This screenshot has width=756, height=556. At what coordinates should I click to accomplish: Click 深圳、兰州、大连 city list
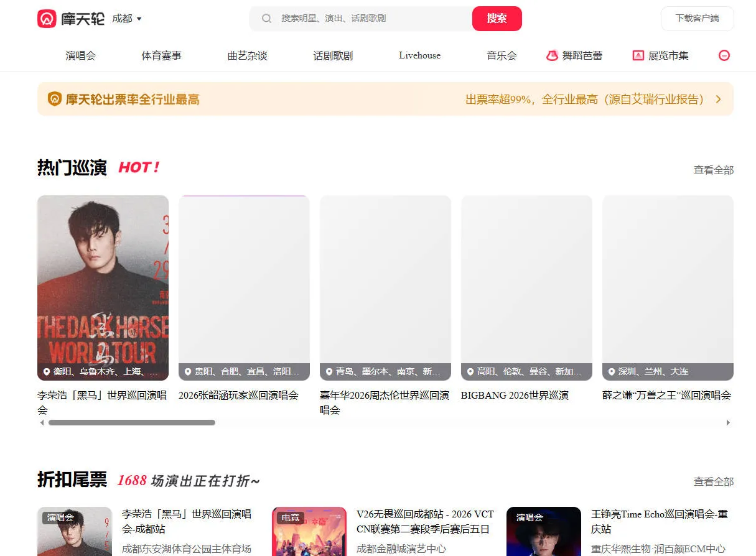(653, 371)
